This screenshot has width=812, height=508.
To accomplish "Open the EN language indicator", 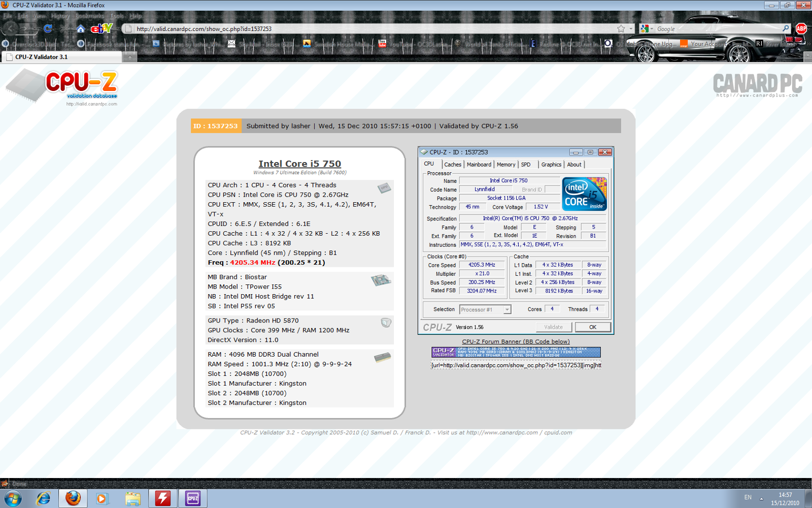I will point(748,497).
